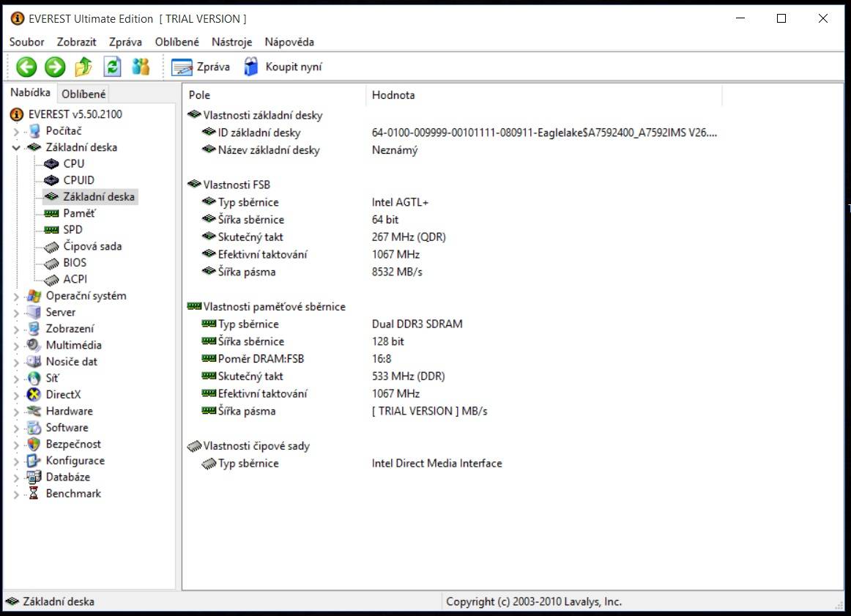This screenshot has height=616, width=851.
Task: Click the Operační systém Windows flag icon
Action: [34, 296]
